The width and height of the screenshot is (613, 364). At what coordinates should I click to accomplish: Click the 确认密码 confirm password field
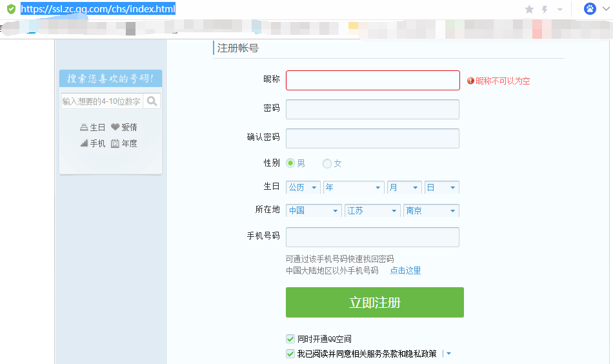click(372, 138)
